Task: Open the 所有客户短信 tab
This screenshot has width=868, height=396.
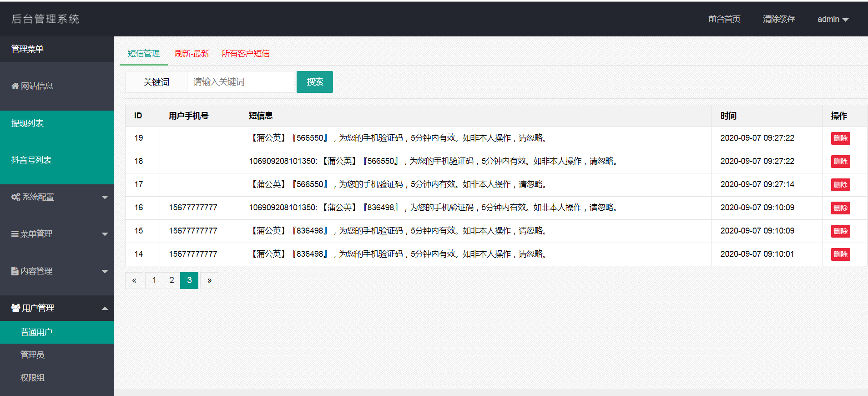Action: (x=246, y=54)
